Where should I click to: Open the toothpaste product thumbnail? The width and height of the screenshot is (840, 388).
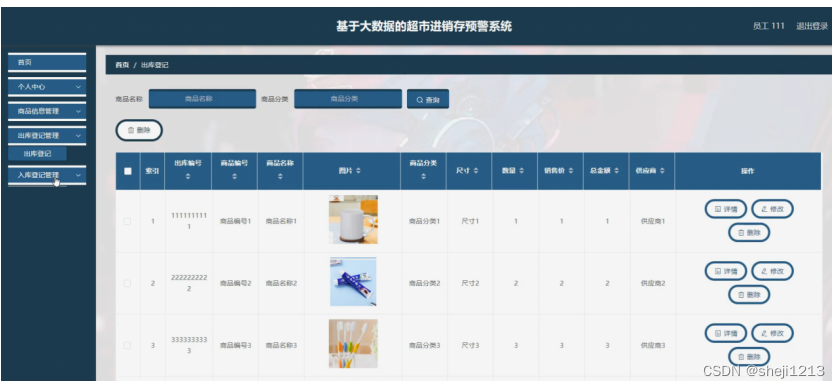(353, 282)
